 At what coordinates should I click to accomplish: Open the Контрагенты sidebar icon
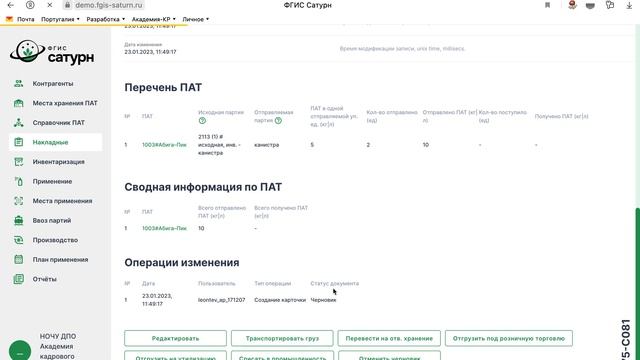tap(18, 84)
